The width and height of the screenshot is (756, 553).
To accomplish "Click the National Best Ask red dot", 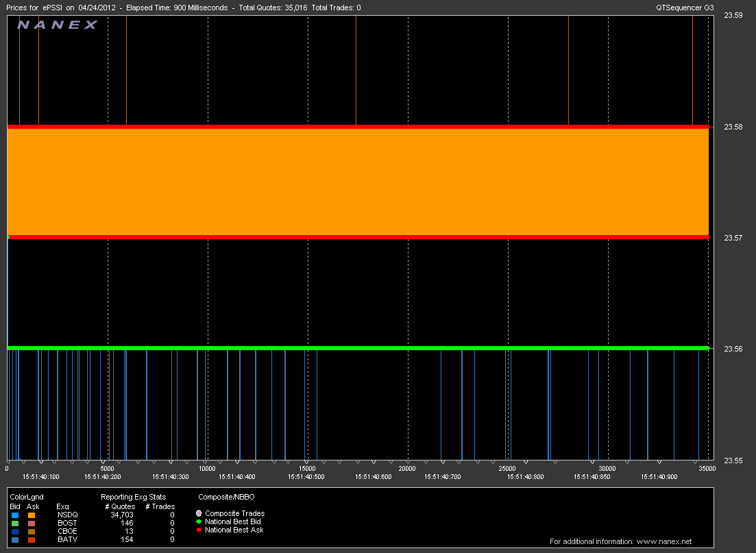I will 199,530.
